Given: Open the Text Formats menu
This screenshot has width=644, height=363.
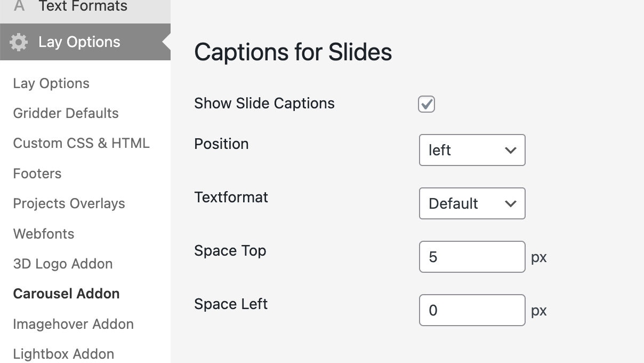Looking at the screenshot, I should coord(83,6).
